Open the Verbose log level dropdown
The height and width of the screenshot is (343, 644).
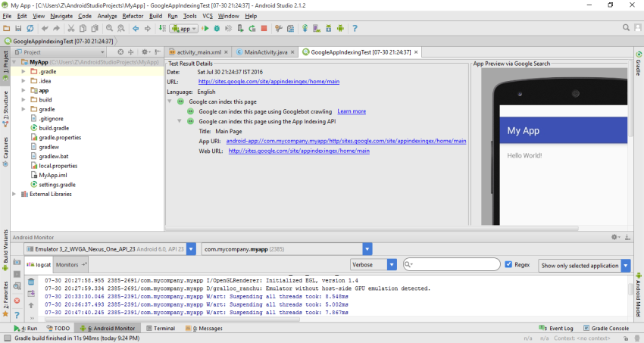click(392, 265)
